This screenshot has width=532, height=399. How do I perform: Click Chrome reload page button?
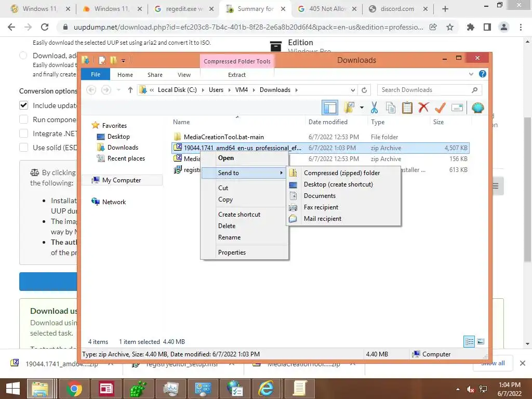[45, 27]
